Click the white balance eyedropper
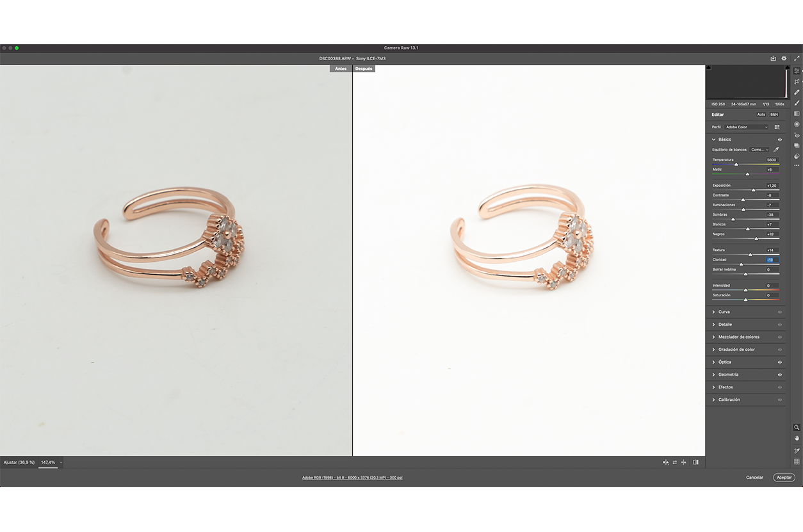 [x=776, y=150]
